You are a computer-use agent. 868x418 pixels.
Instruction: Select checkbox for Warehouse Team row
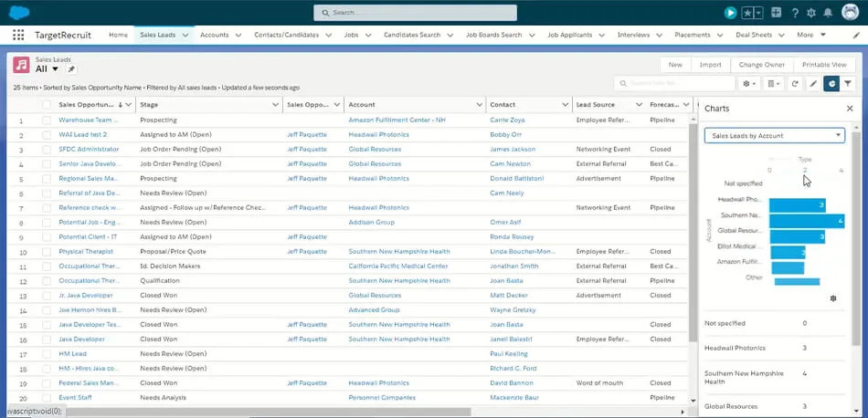(x=47, y=120)
